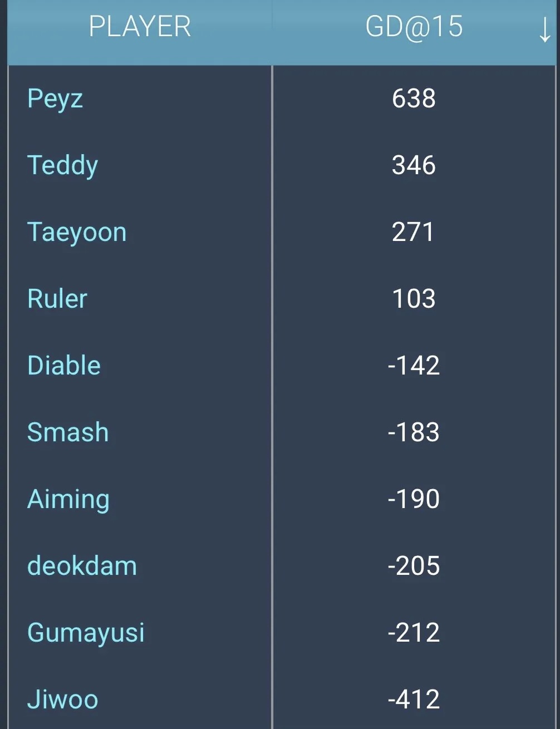Screen dimensions: 560x729
Task: Open Diable player link
Action: tap(64, 366)
